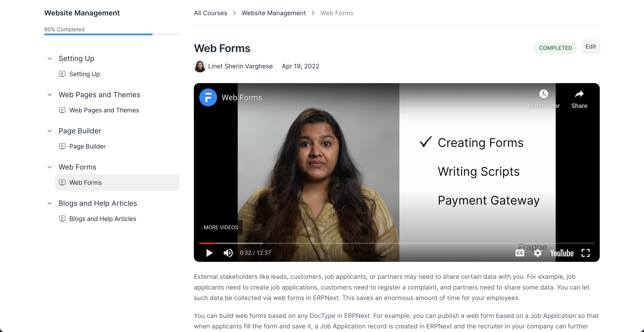Viewport: 644px width, 332px height.
Task: Click video icon beside Web Pages lesson
Action: [x=62, y=110]
